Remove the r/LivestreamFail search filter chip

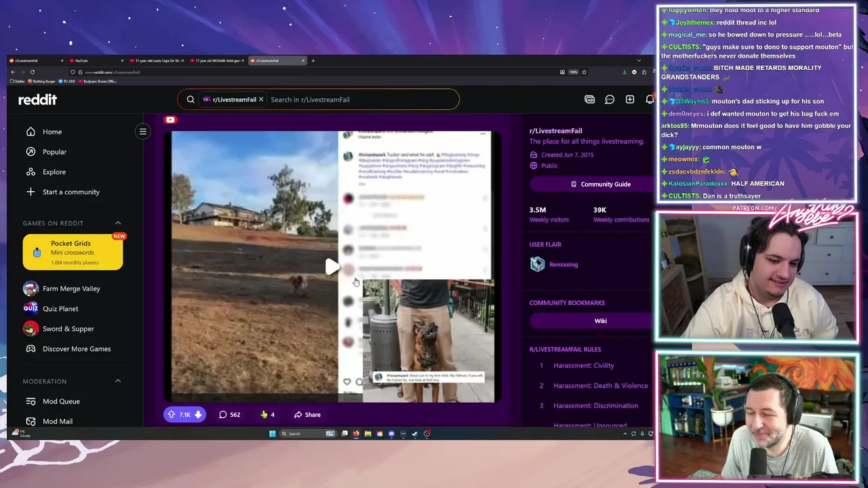[x=260, y=100]
